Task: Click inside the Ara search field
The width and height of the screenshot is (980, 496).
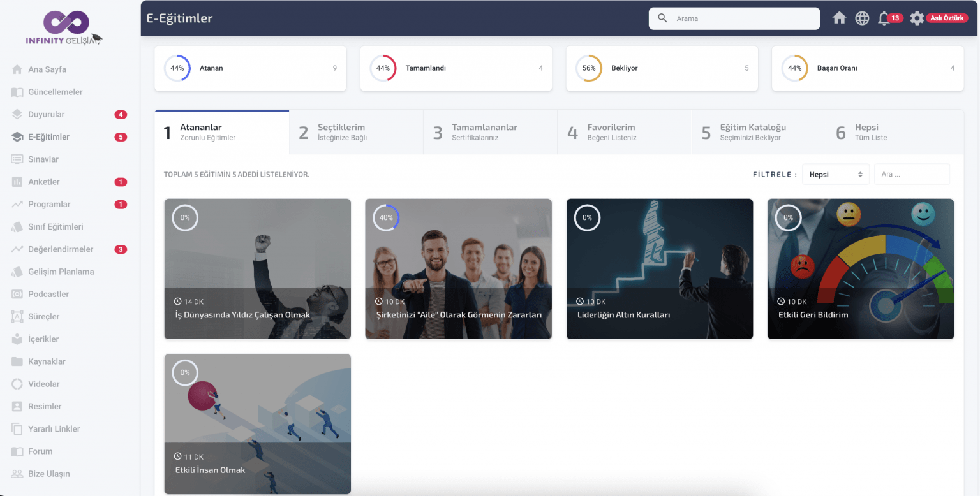Action: (x=912, y=173)
